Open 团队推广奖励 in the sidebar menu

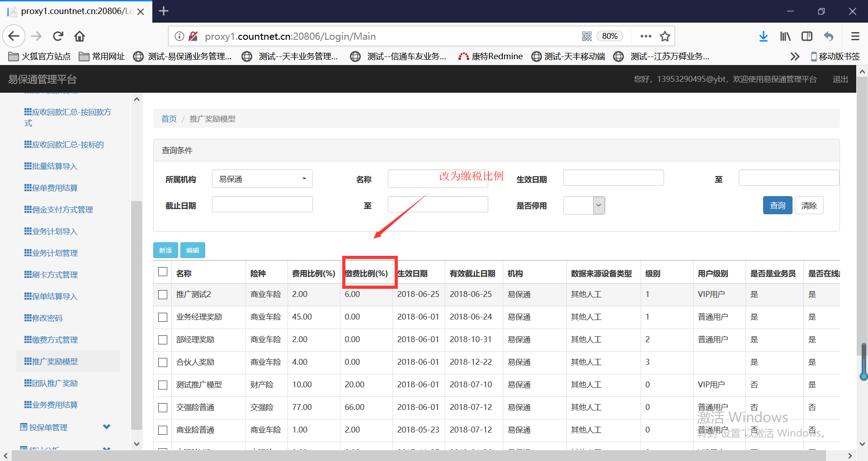(55, 383)
